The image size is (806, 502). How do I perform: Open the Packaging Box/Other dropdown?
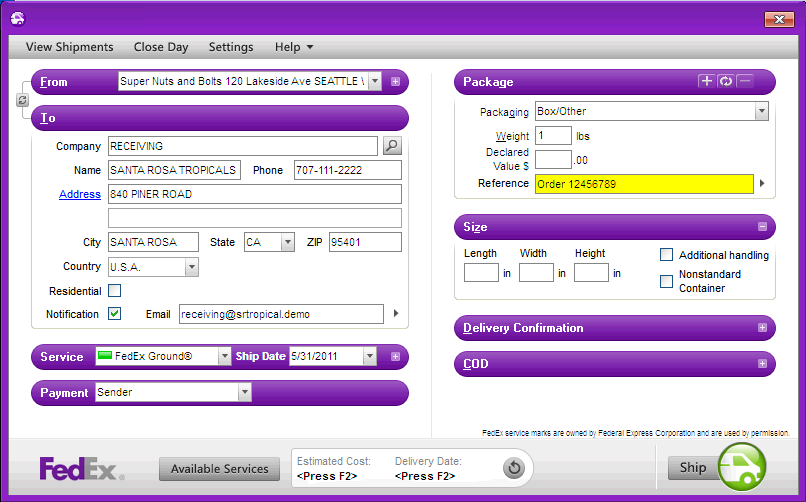(x=761, y=111)
